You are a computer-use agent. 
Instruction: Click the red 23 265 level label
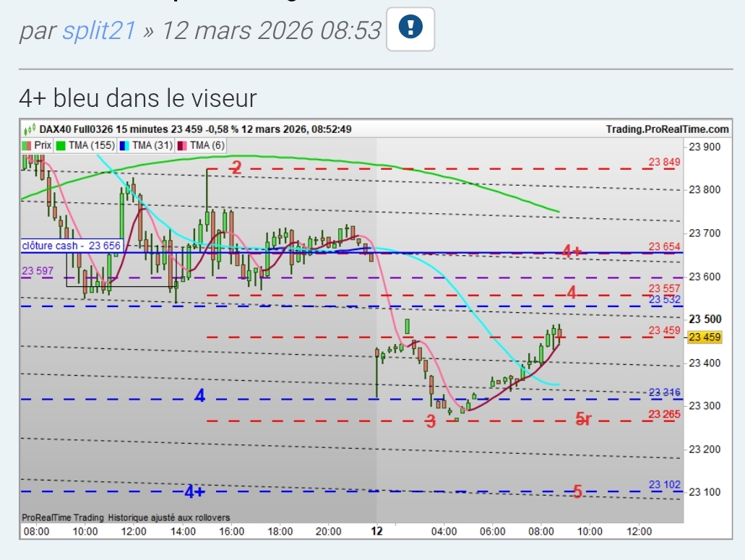[664, 414]
